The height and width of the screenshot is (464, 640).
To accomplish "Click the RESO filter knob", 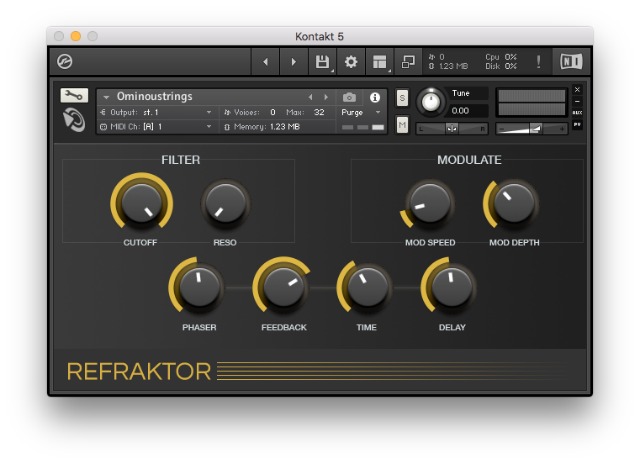I will coord(225,203).
